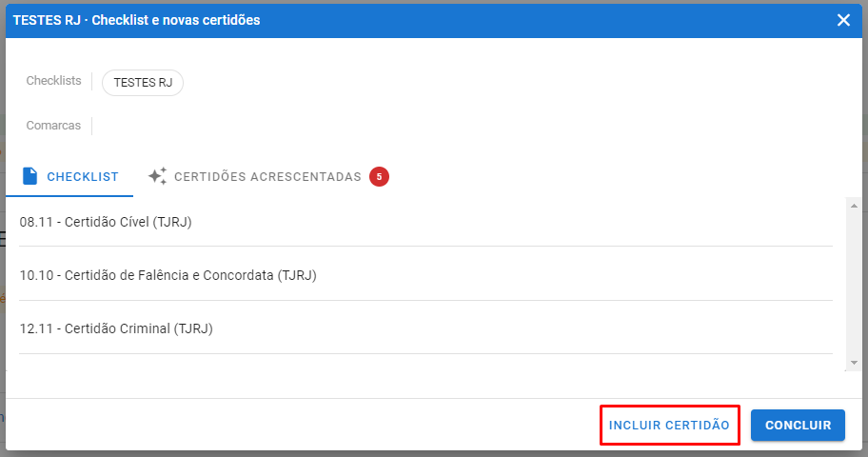
Task: Choose 10.10 - Certidão de Falência e Concordata
Action: (x=168, y=275)
